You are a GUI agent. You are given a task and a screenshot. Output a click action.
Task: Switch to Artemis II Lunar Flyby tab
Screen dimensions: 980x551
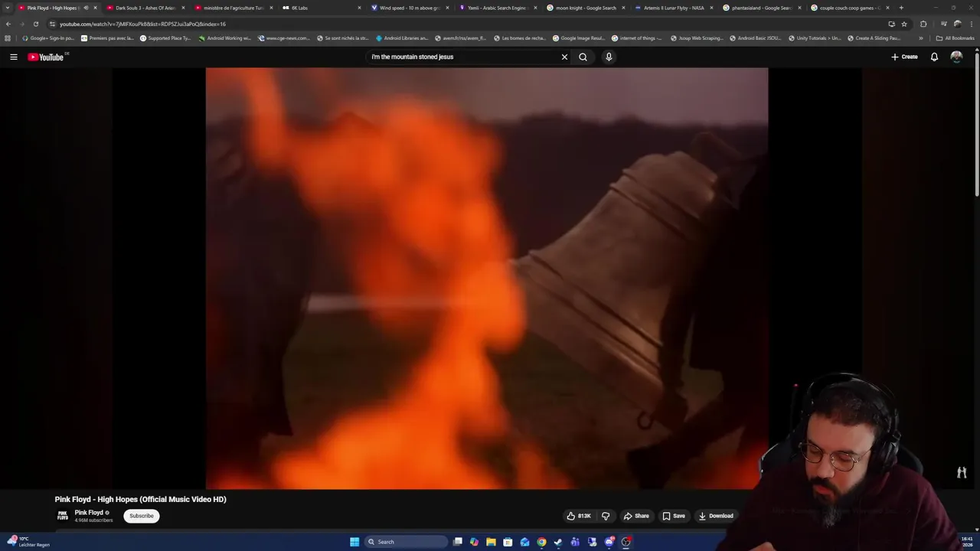[x=674, y=8]
